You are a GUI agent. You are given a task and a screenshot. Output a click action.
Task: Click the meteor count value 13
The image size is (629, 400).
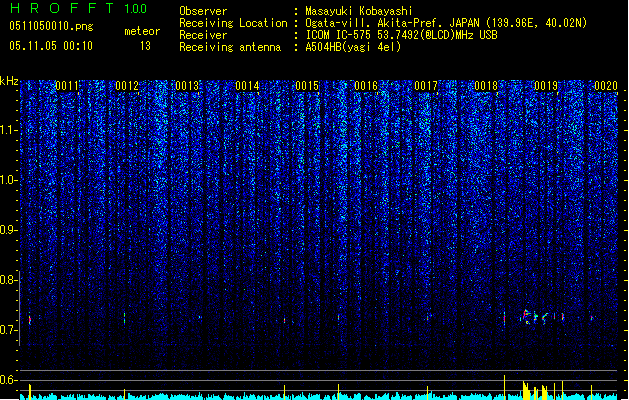[x=145, y=46]
